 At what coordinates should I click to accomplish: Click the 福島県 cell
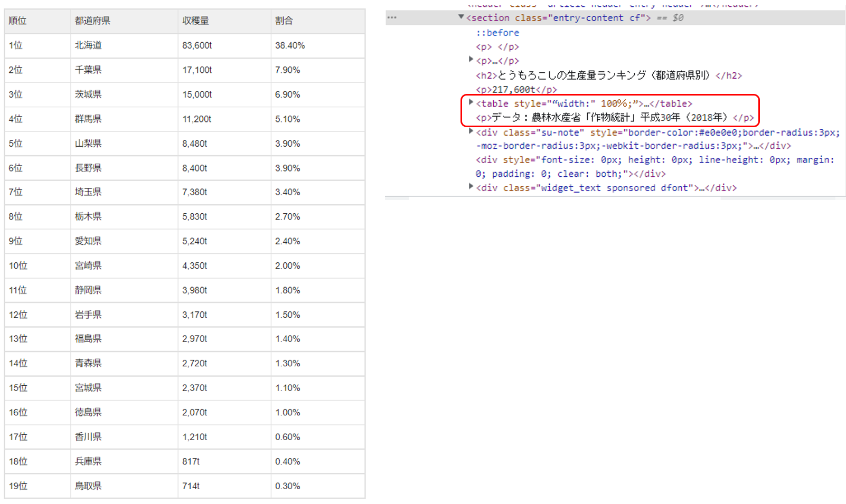coord(124,339)
